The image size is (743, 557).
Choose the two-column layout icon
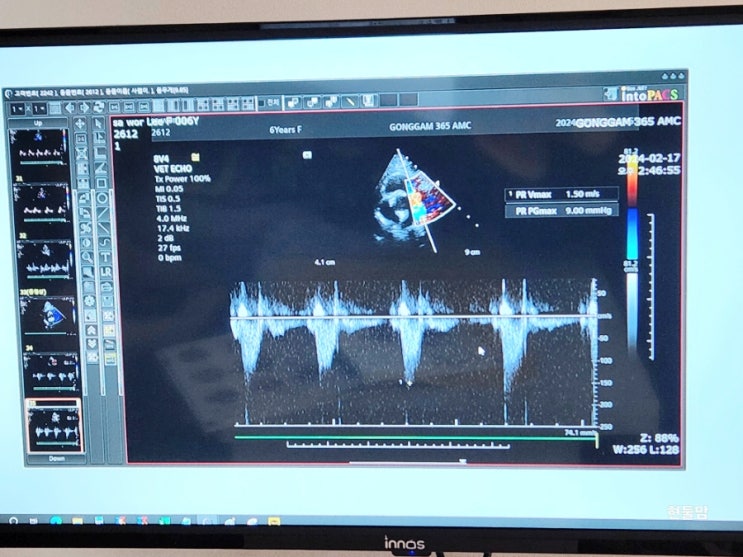pos(174,105)
